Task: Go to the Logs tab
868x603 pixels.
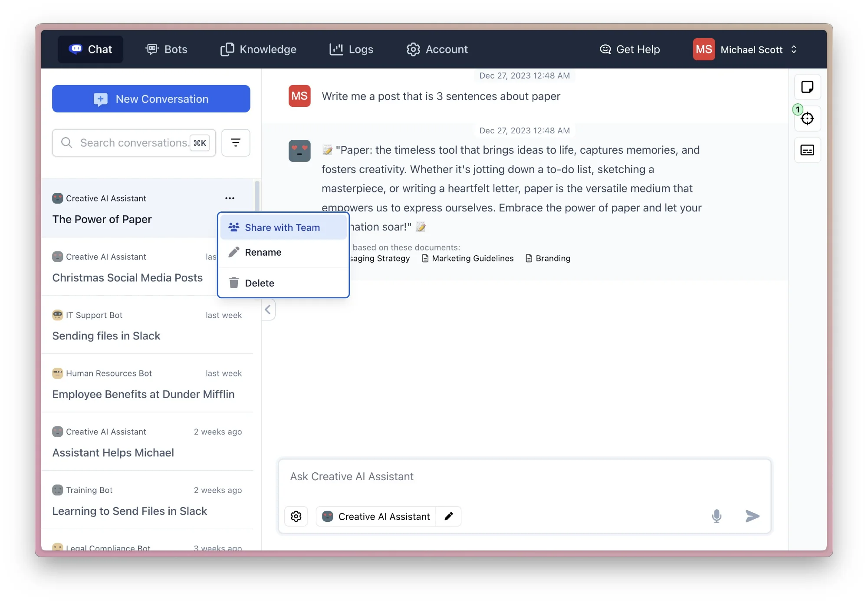Action: pyautogui.click(x=351, y=49)
